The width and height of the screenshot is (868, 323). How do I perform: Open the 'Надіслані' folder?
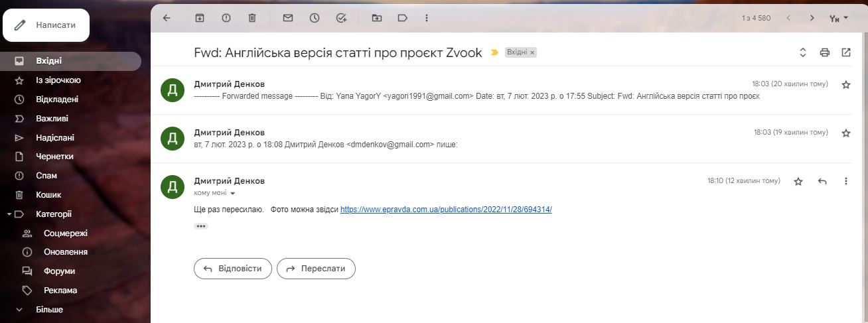point(54,138)
